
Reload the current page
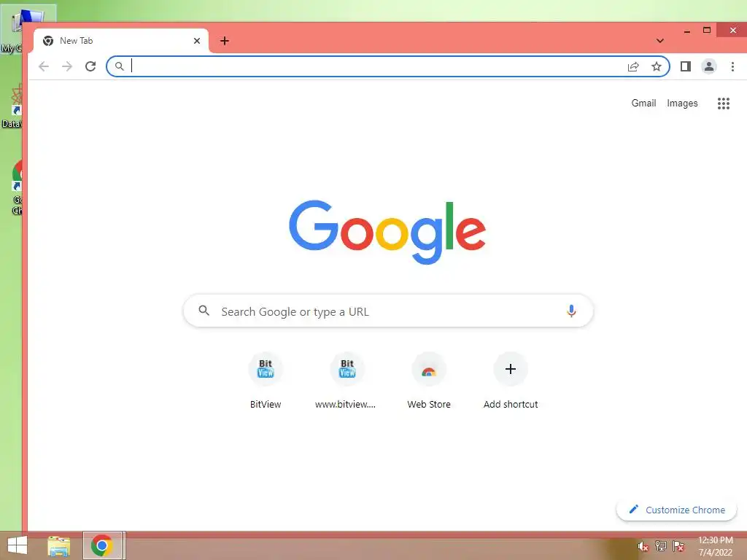pyautogui.click(x=90, y=66)
